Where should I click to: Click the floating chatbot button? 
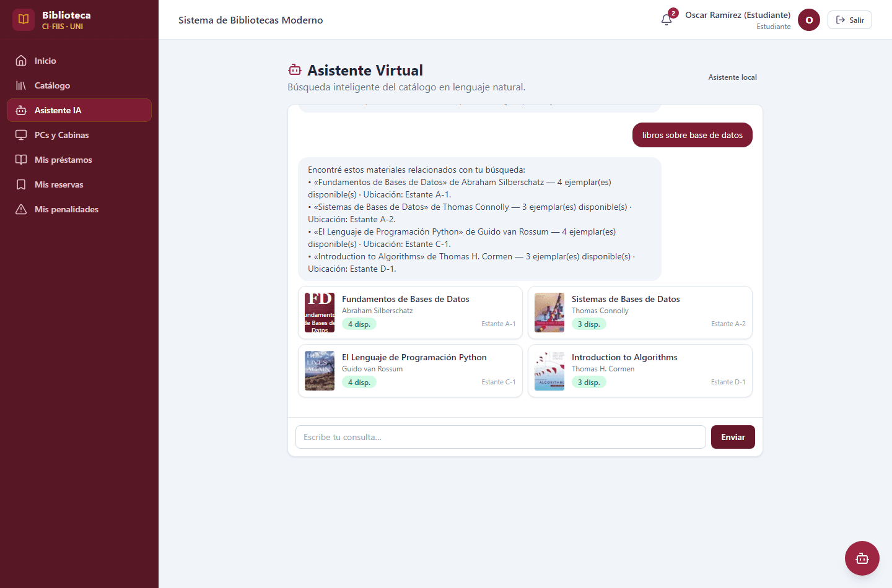862,558
